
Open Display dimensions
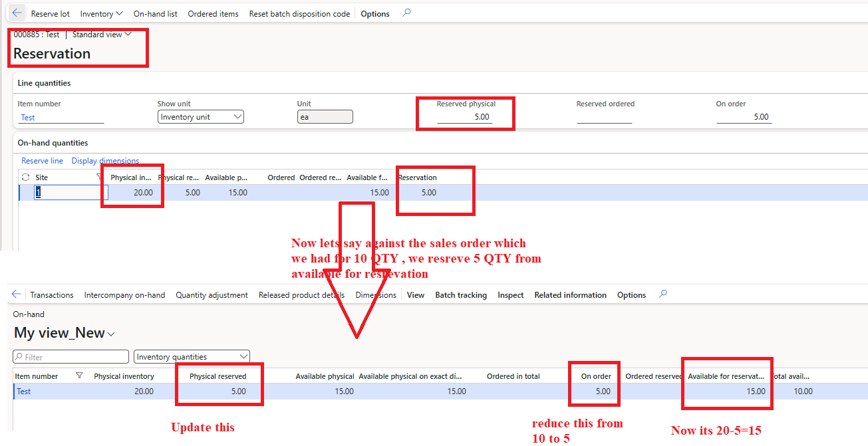pos(105,161)
